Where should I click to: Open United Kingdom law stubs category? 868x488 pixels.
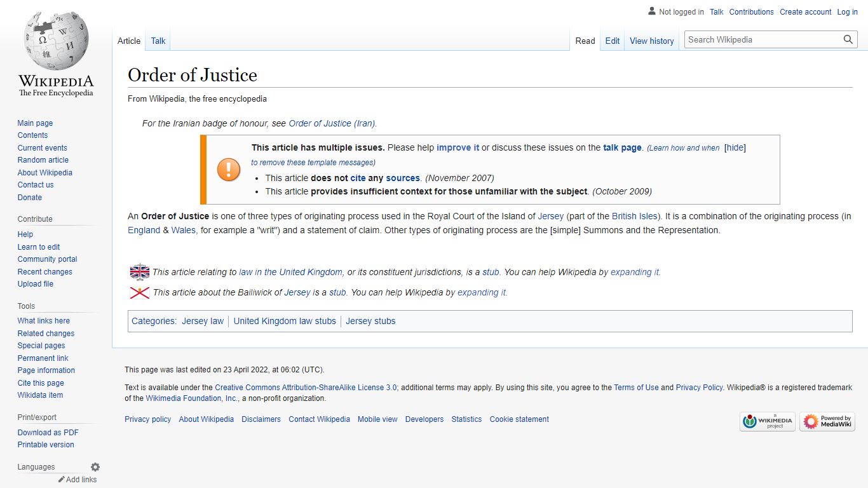click(285, 321)
